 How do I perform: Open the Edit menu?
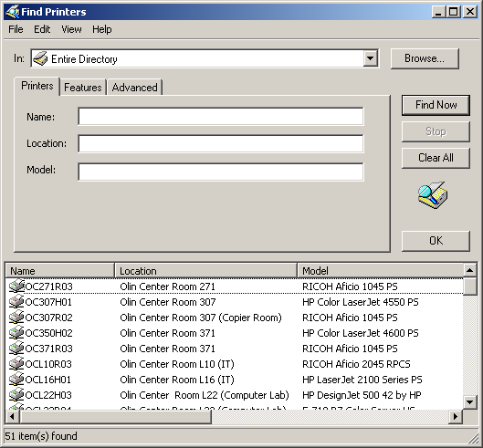click(x=42, y=29)
